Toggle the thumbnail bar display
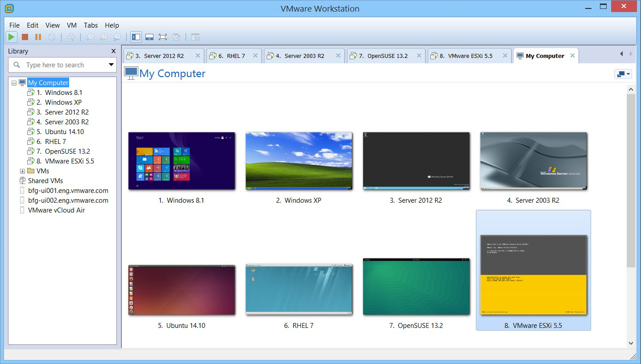 (149, 37)
